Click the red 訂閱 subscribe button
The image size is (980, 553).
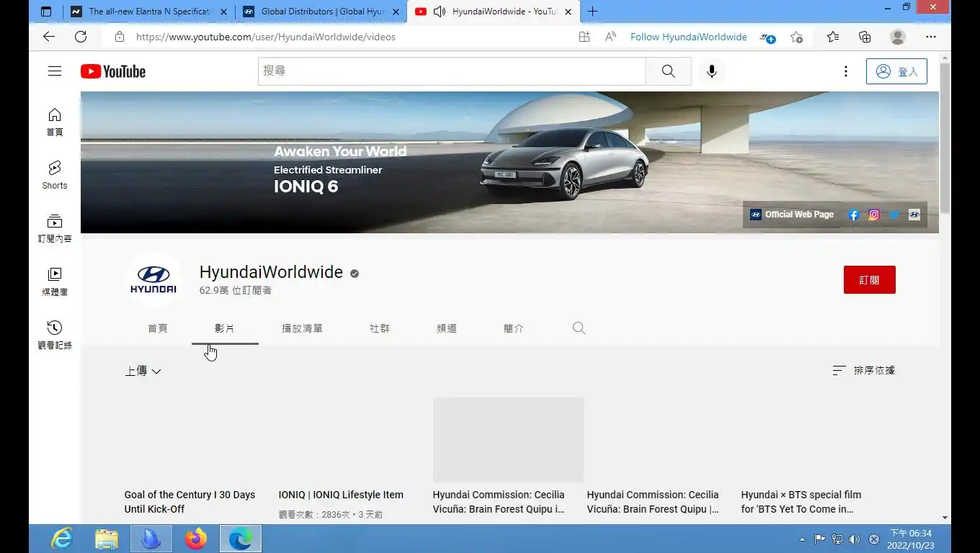(x=870, y=279)
